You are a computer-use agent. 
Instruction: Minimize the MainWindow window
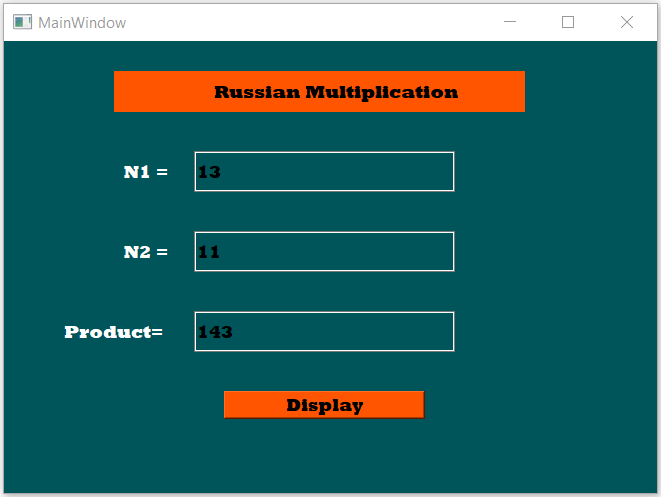coord(510,22)
